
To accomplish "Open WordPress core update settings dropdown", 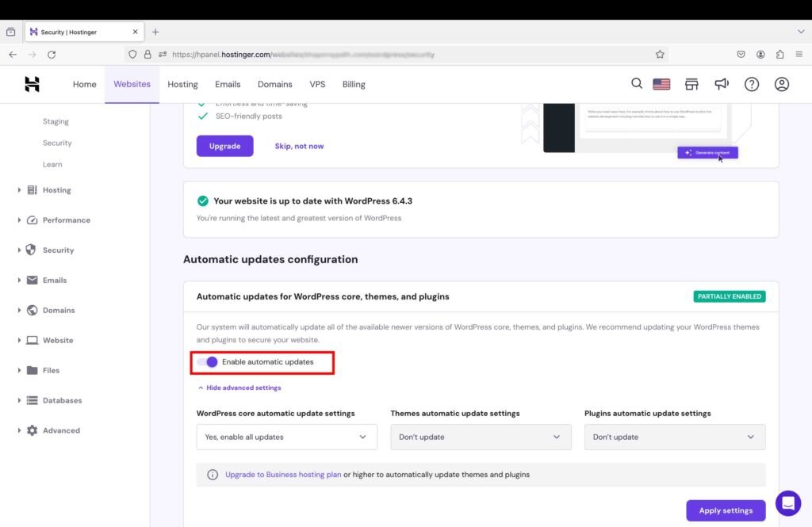I will [x=287, y=437].
